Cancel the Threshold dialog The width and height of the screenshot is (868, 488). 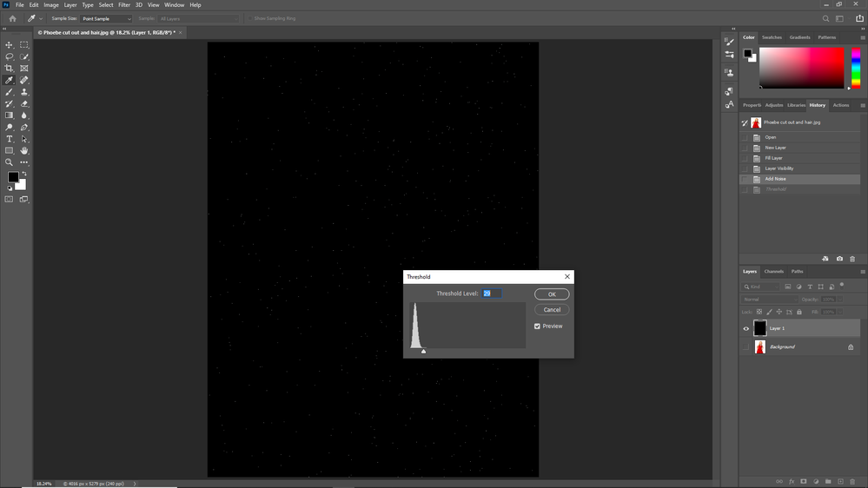552,310
